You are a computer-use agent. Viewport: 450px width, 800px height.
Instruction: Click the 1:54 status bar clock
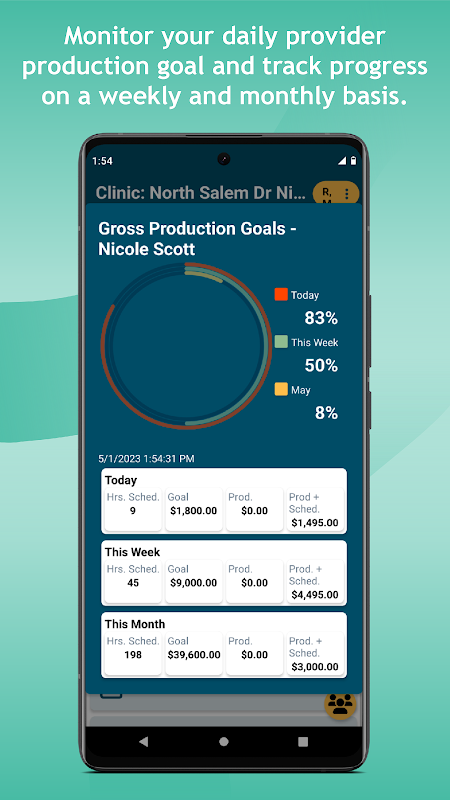pos(103,161)
